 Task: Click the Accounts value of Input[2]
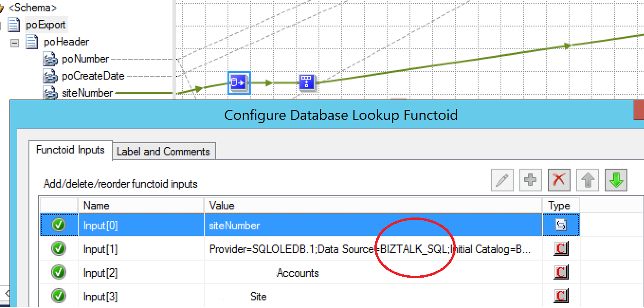pos(298,273)
